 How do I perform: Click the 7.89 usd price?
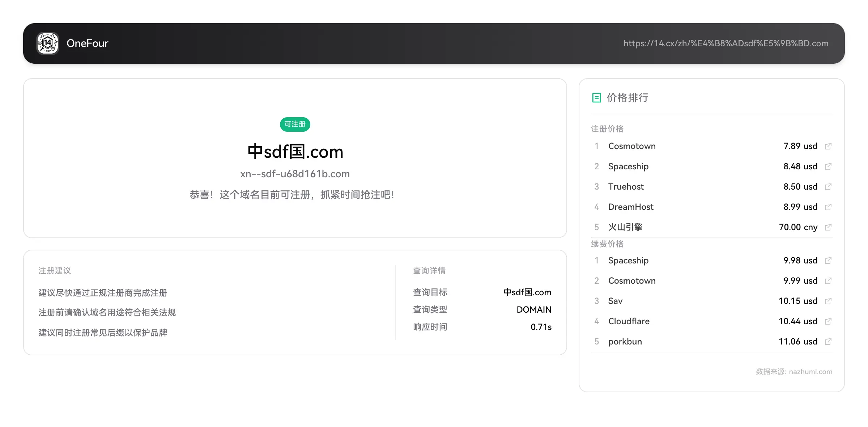(x=800, y=146)
